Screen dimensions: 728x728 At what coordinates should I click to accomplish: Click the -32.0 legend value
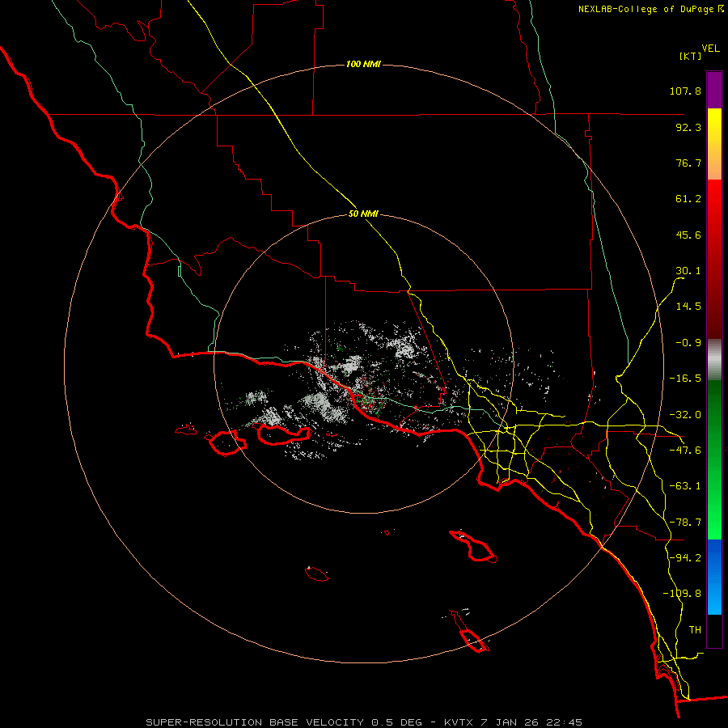(x=685, y=415)
